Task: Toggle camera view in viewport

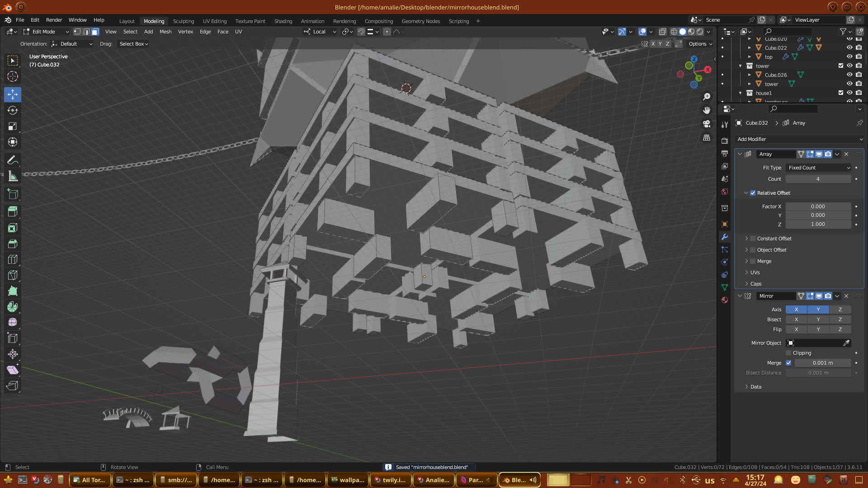Action: click(x=707, y=124)
